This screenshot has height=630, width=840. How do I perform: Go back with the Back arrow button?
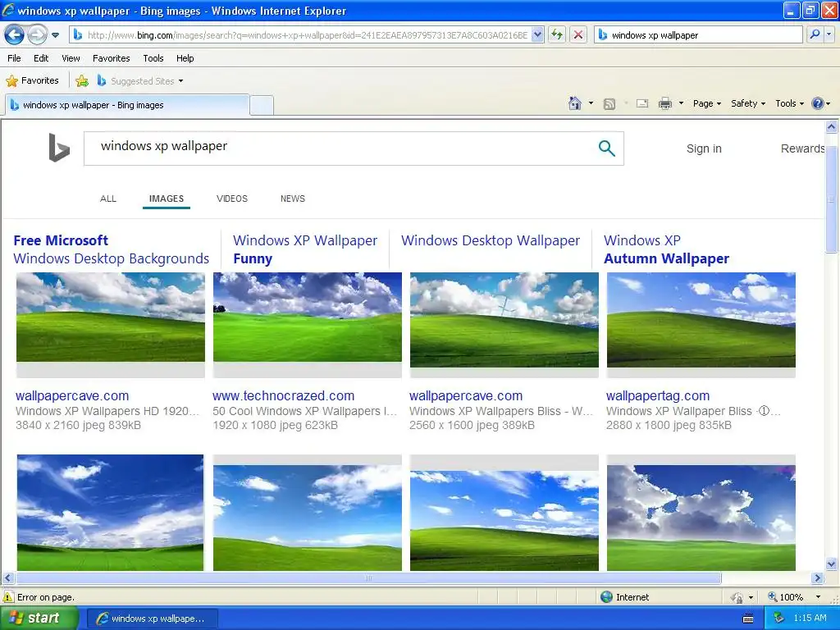(15, 35)
